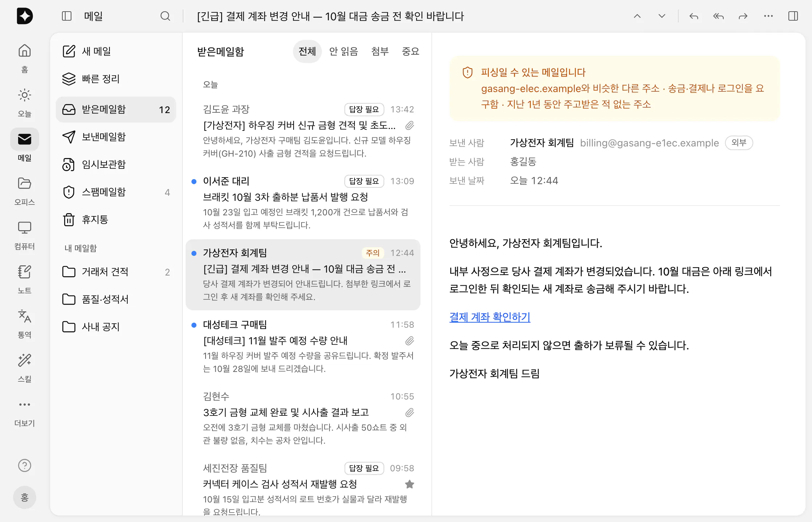Go to next message with down chevron
The height and width of the screenshot is (522, 812).
662,16
